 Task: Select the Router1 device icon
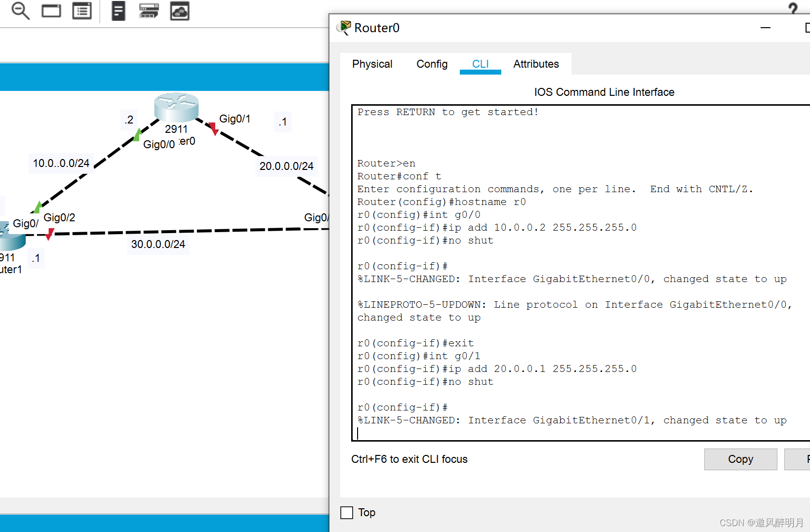click(11, 236)
